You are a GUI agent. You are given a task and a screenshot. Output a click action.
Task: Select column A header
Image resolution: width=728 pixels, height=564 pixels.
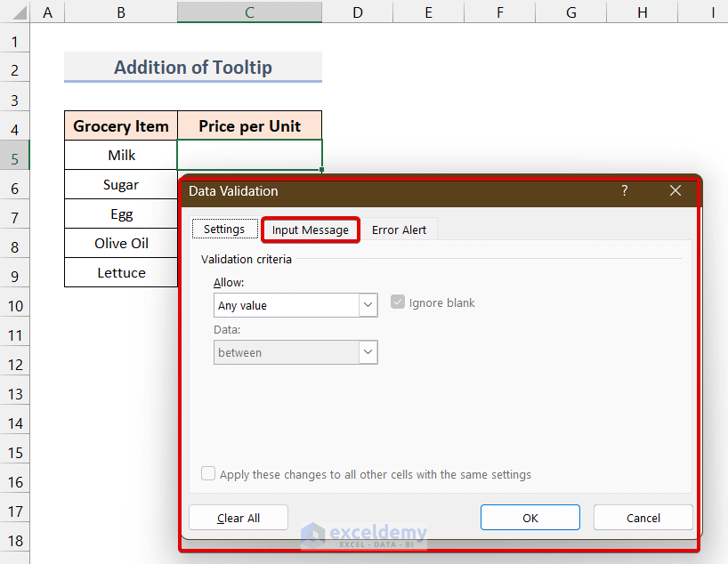tap(47, 12)
